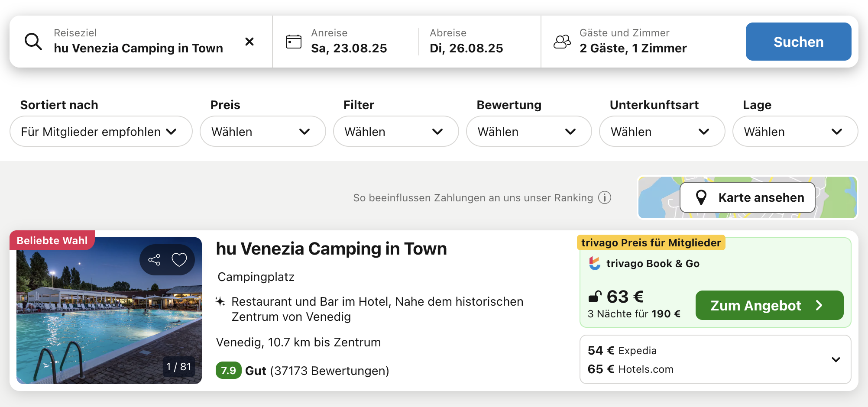Click the share icon on the hotel photo
Image resolution: width=868 pixels, height=407 pixels.
(x=154, y=260)
